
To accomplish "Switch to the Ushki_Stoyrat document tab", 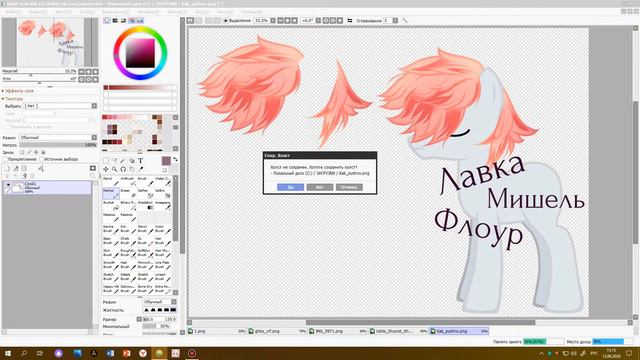I will pyautogui.click(x=399, y=331).
